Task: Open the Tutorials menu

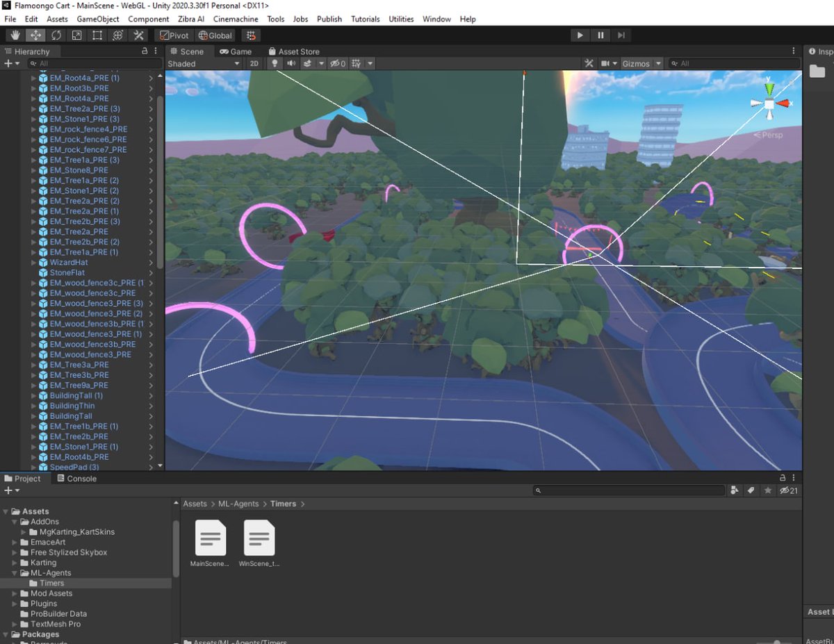Action: (365, 19)
